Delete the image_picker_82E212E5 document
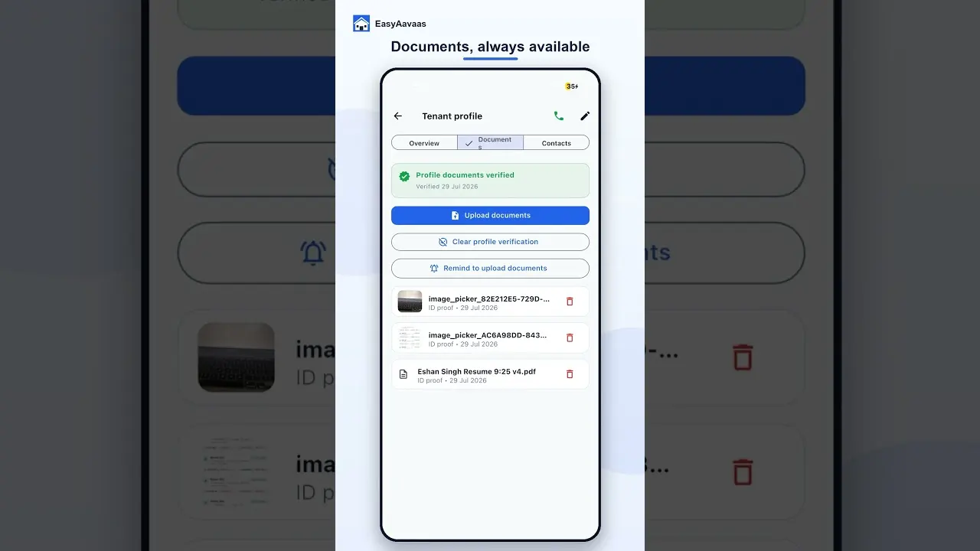 coord(570,302)
